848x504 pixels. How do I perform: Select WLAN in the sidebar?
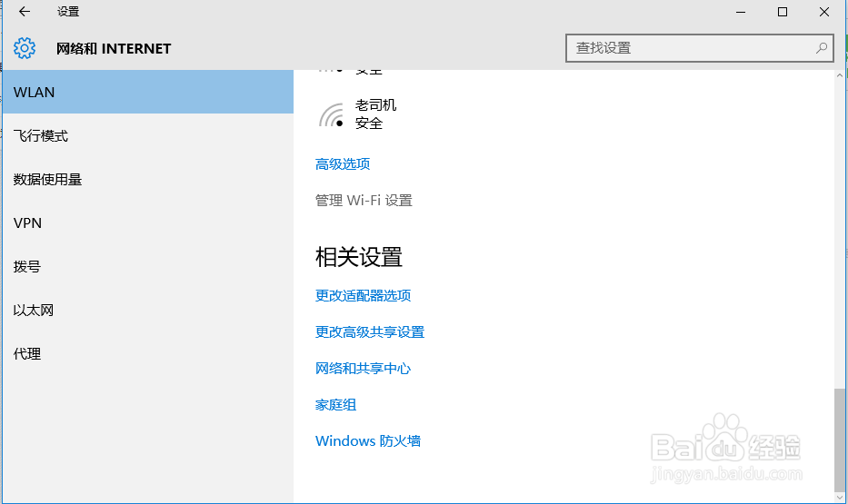pos(148,92)
